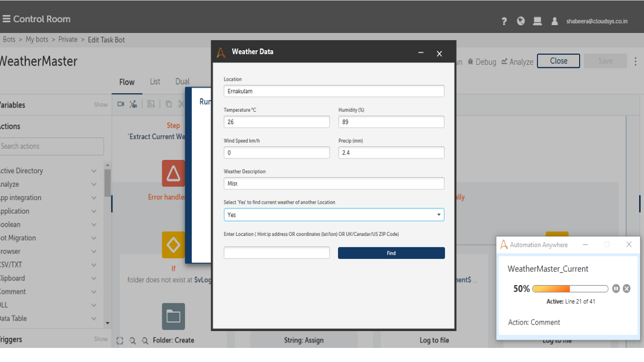The height and width of the screenshot is (362, 644).
Task: Click the start recording camera icon
Action: point(121,104)
